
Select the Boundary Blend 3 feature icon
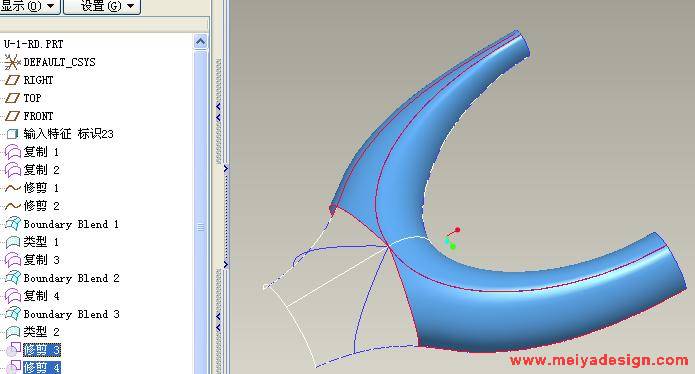click(13, 314)
